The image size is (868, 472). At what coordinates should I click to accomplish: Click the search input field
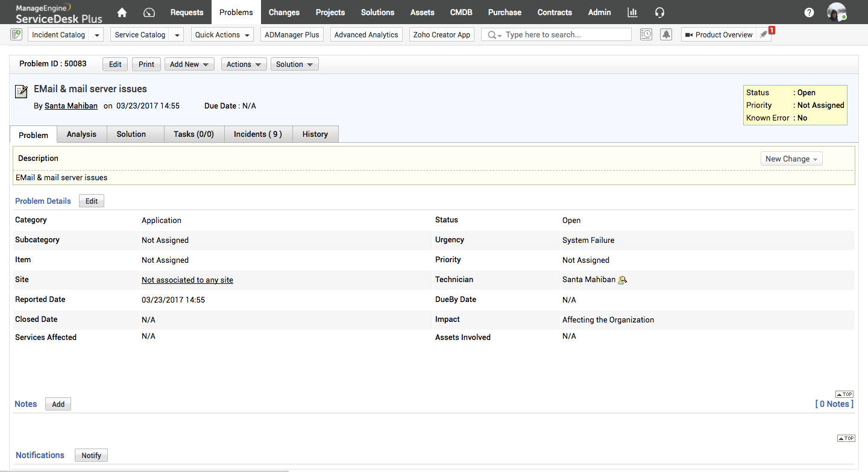pyautogui.click(x=565, y=35)
